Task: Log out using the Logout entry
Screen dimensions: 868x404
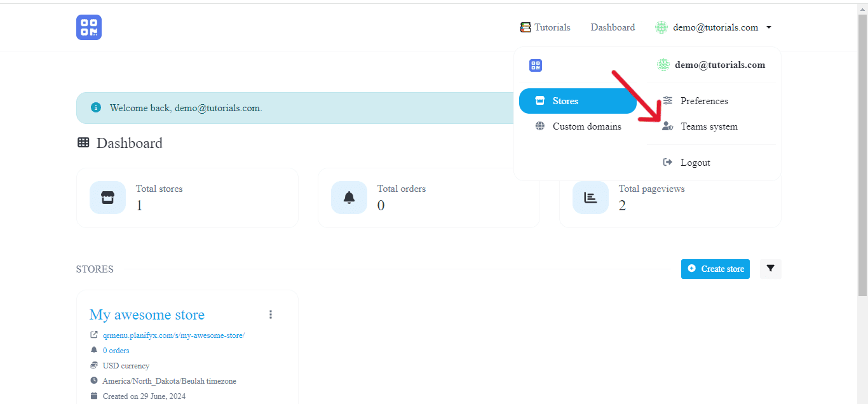Action: (695, 163)
